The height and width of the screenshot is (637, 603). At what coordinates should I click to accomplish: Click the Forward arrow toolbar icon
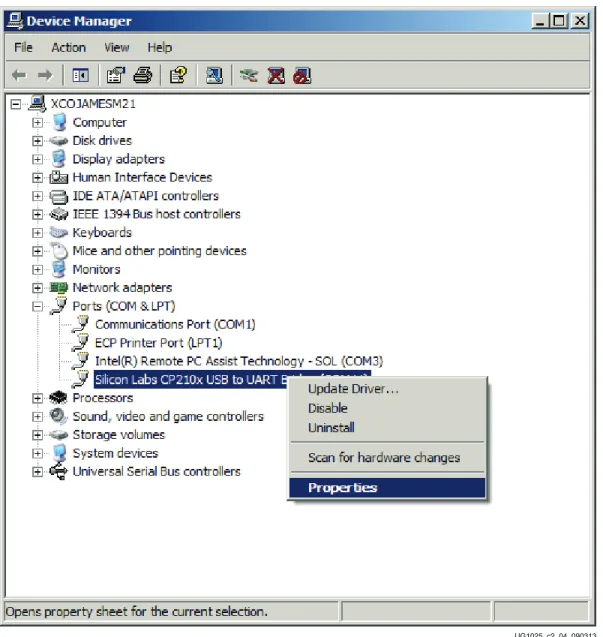[45, 75]
